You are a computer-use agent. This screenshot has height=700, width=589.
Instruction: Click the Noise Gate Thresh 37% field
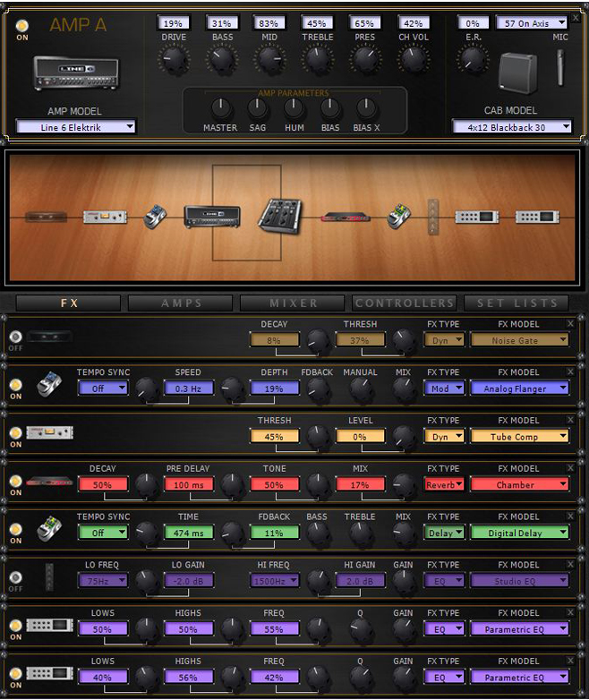pyautogui.click(x=360, y=340)
